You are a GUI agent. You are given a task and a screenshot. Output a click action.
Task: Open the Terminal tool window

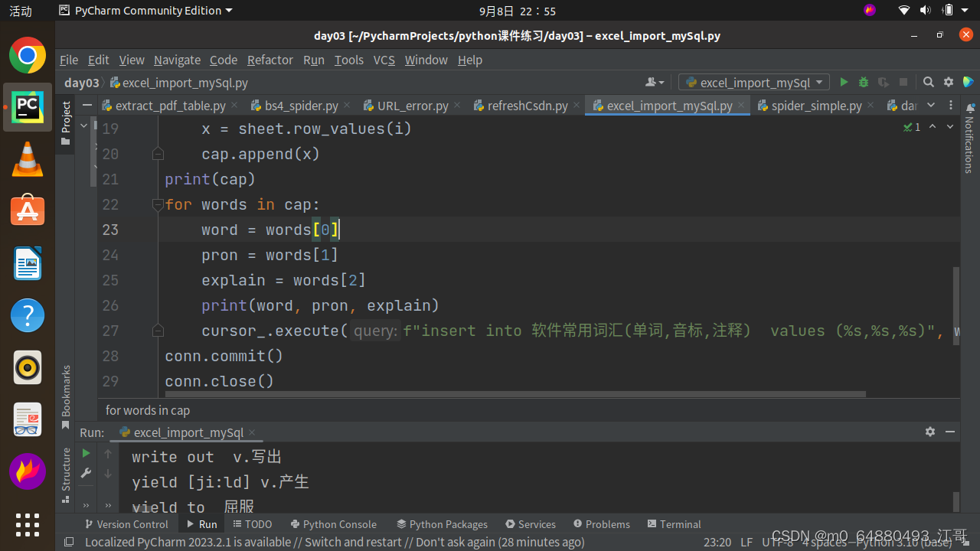pos(674,524)
